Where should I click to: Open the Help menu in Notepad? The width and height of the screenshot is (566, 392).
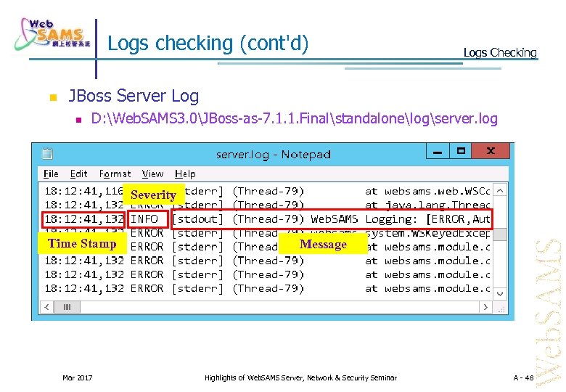point(185,174)
